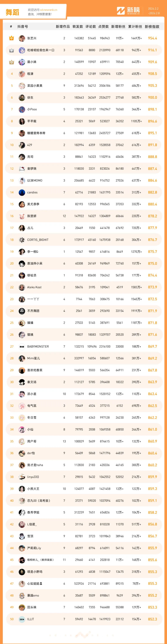Open 张艺兴's profile avatar
This screenshot has width=167, height=644.
(22, 38)
